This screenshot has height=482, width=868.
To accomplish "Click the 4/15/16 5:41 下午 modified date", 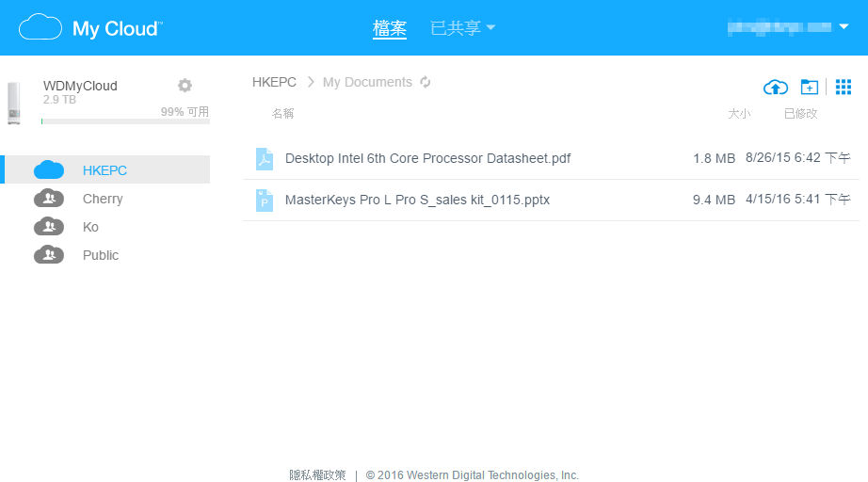I will (x=797, y=200).
